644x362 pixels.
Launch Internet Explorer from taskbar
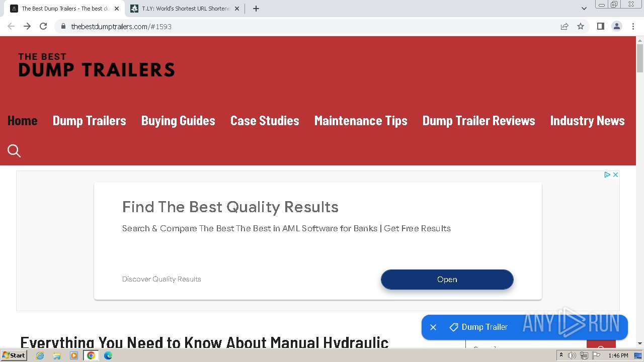pos(40,355)
